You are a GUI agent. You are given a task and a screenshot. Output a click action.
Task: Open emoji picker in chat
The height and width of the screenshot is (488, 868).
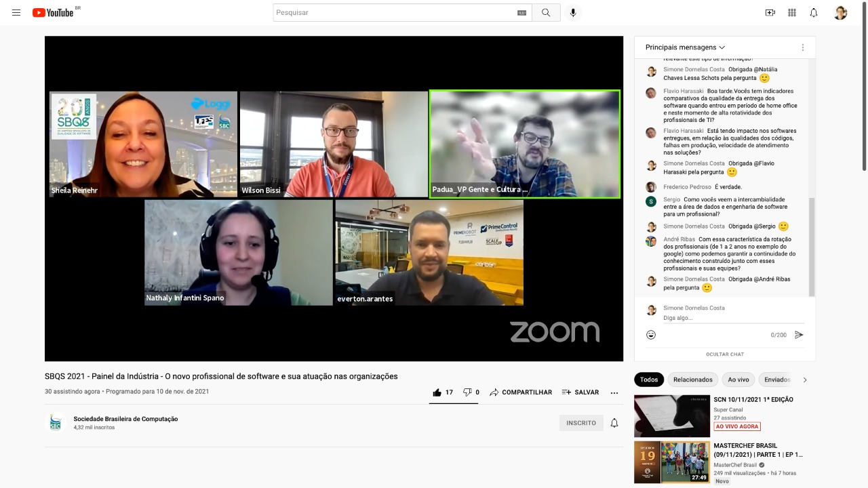tap(651, 335)
